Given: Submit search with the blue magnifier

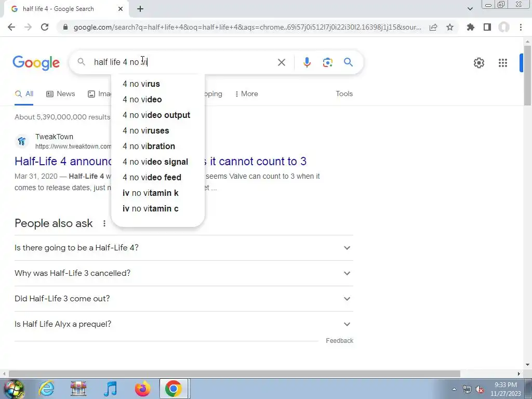Looking at the screenshot, I should [348, 62].
